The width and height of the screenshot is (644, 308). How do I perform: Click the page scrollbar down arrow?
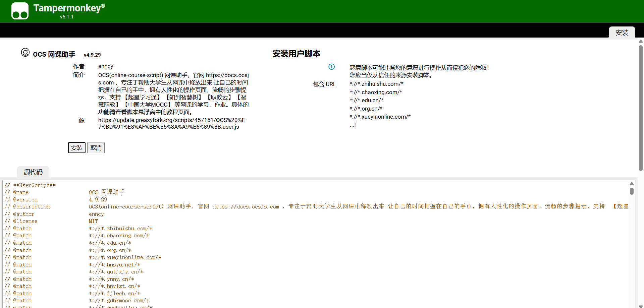tap(641, 306)
